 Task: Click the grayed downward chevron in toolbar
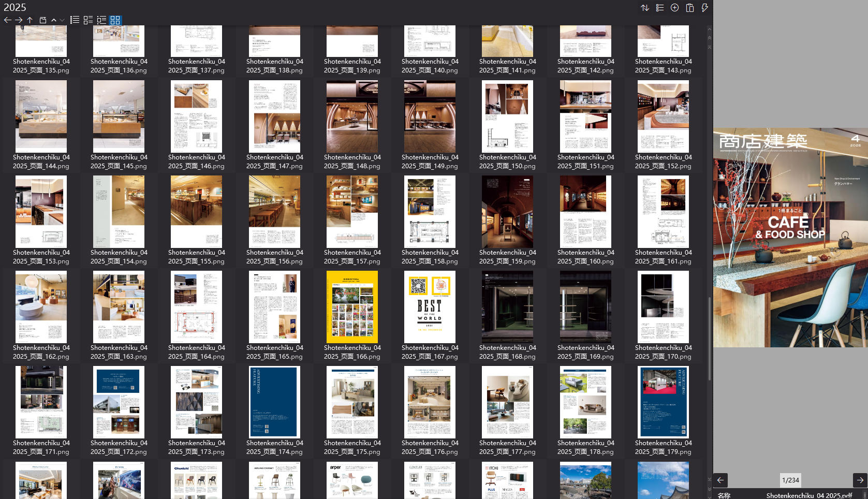(62, 20)
